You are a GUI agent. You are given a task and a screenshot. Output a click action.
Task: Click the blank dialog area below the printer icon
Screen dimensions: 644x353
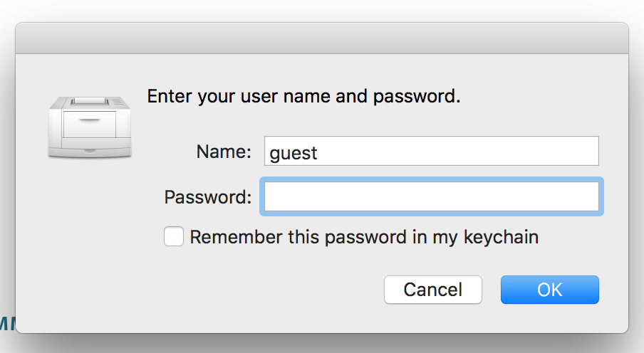(x=90, y=228)
